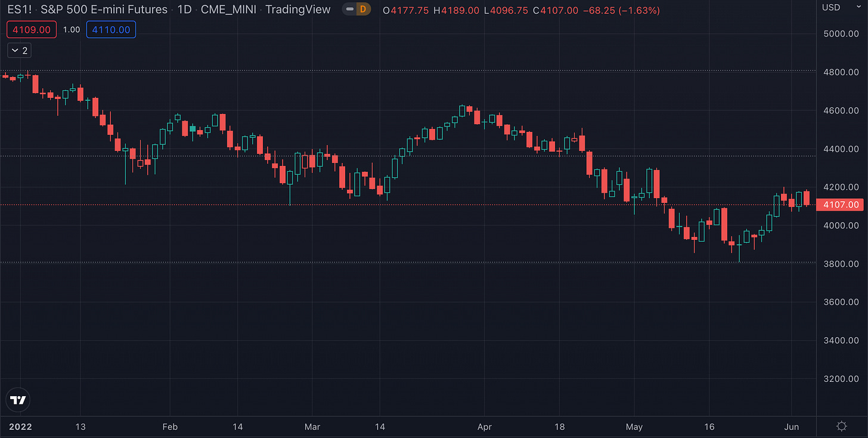This screenshot has width=868, height=438.
Task: Click the 4400.00 price axis label
Action: point(841,149)
